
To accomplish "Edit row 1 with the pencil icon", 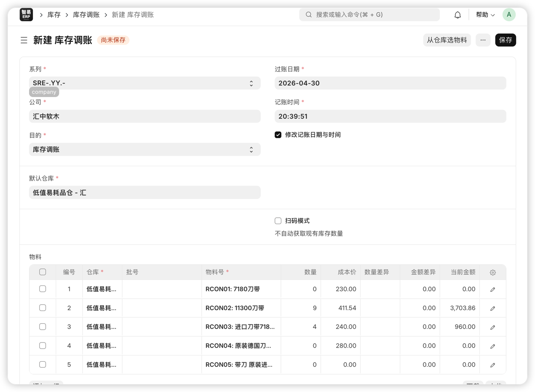I will click(x=493, y=289).
